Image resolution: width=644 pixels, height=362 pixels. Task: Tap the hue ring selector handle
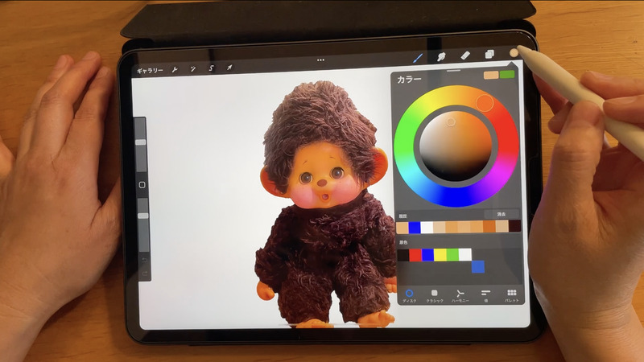[485, 103]
